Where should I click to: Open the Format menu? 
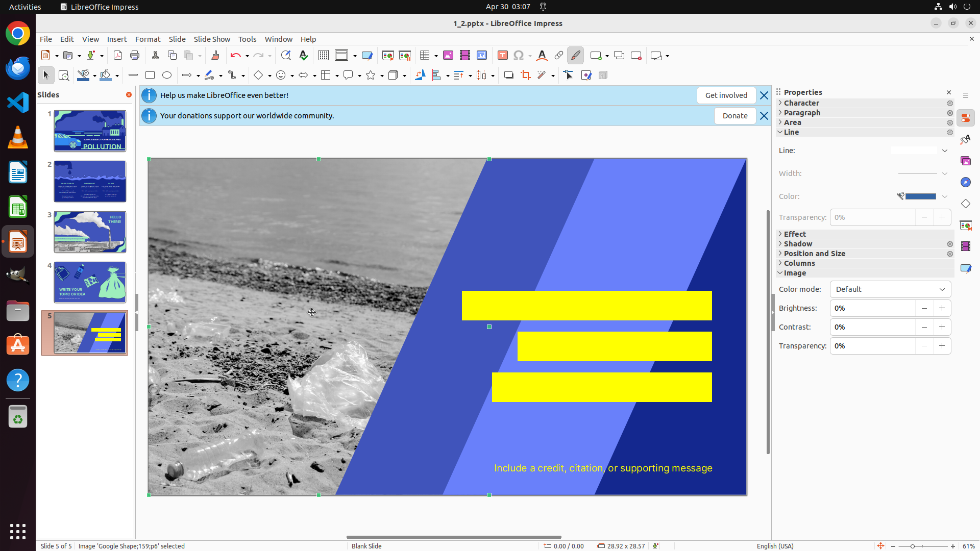[148, 39]
